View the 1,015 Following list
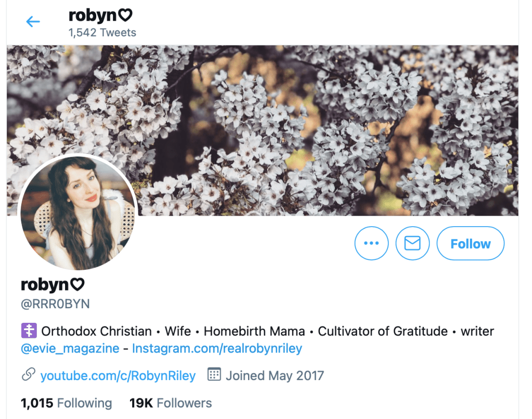The width and height of the screenshot is (532, 419). 66,403
